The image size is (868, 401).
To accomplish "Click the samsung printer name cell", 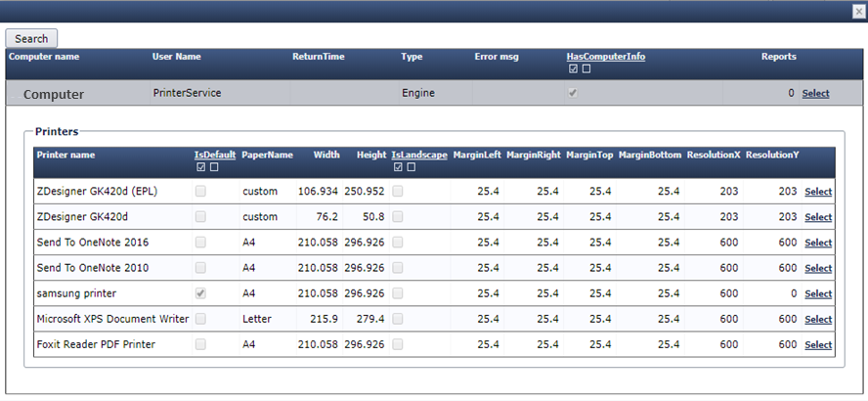I will [x=76, y=293].
